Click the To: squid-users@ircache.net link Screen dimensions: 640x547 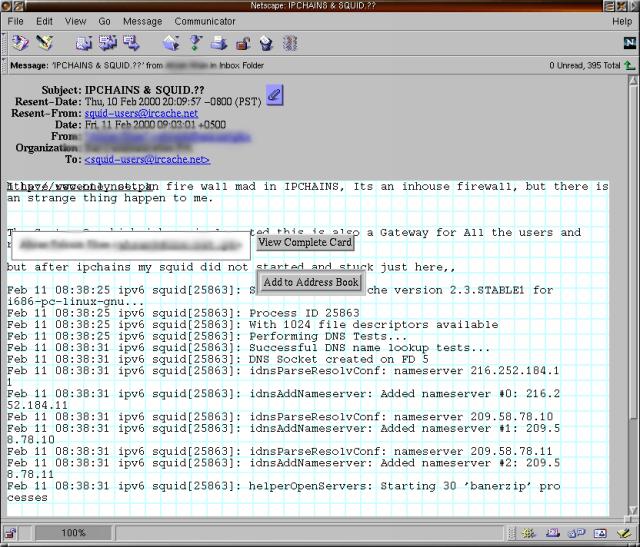(x=147, y=159)
